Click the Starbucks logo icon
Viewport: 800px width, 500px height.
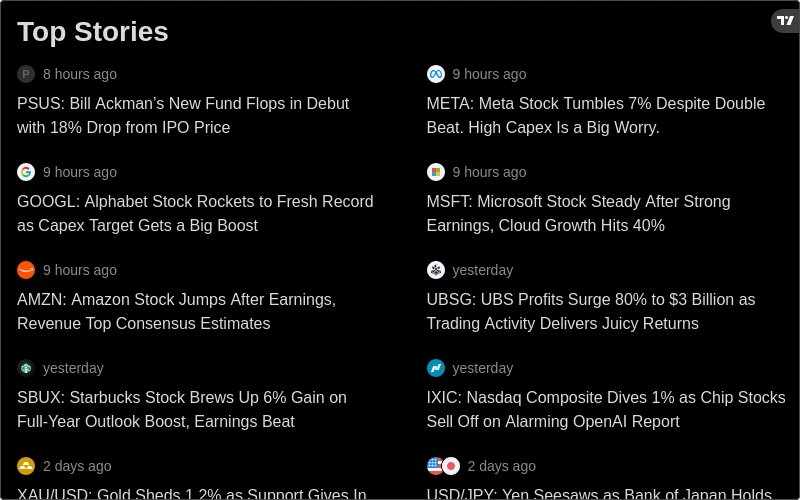pyautogui.click(x=26, y=368)
